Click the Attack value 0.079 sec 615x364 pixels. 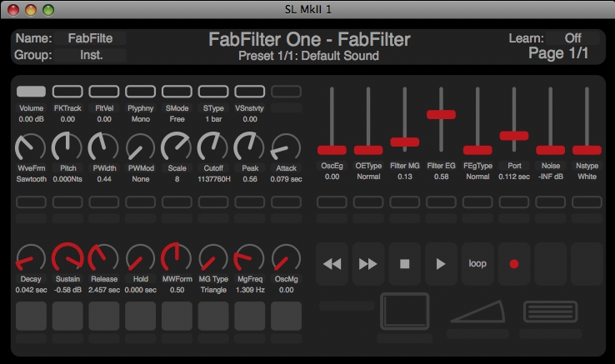click(287, 179)
